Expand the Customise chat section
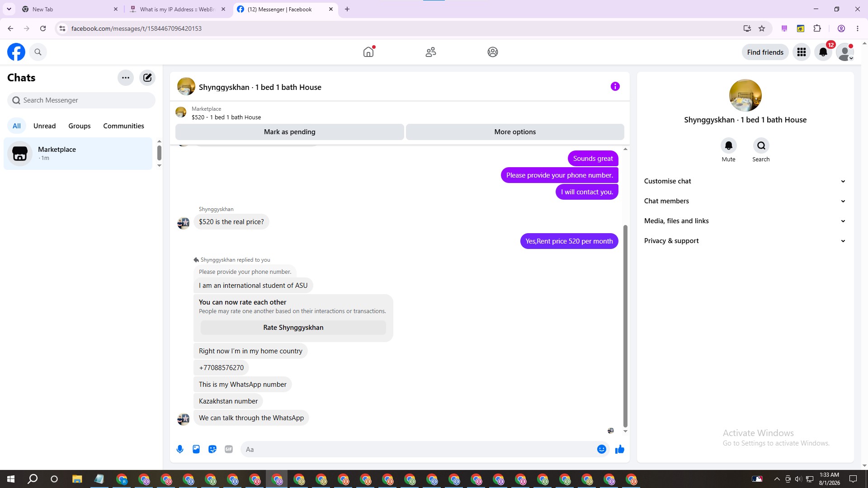868x488 pixels. tap(745, 181)
